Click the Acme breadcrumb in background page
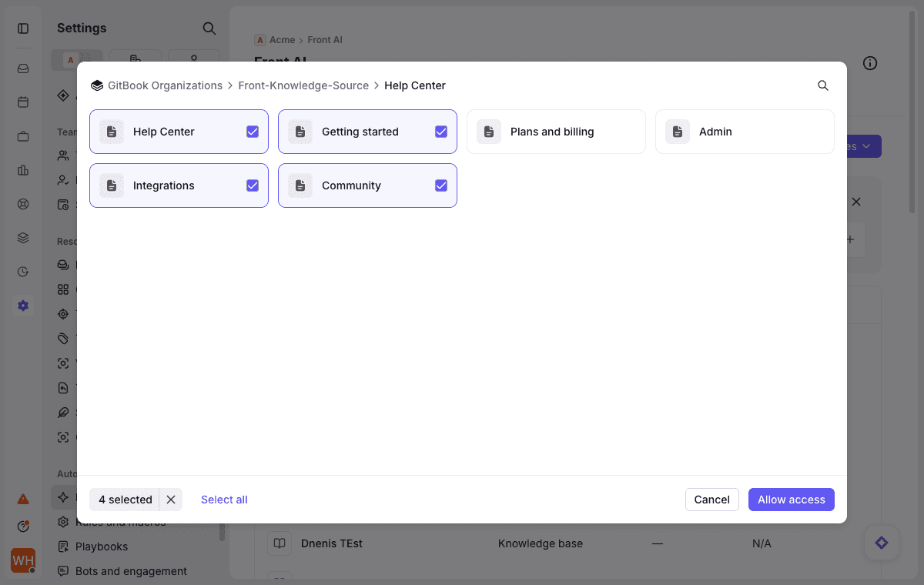The height and width of the screenshot is (585, 924). pos(283,40)
